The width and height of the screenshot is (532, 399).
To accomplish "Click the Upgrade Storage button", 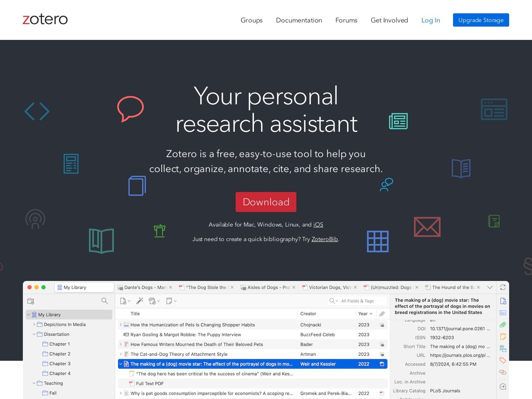I will [x=481, y=20].
